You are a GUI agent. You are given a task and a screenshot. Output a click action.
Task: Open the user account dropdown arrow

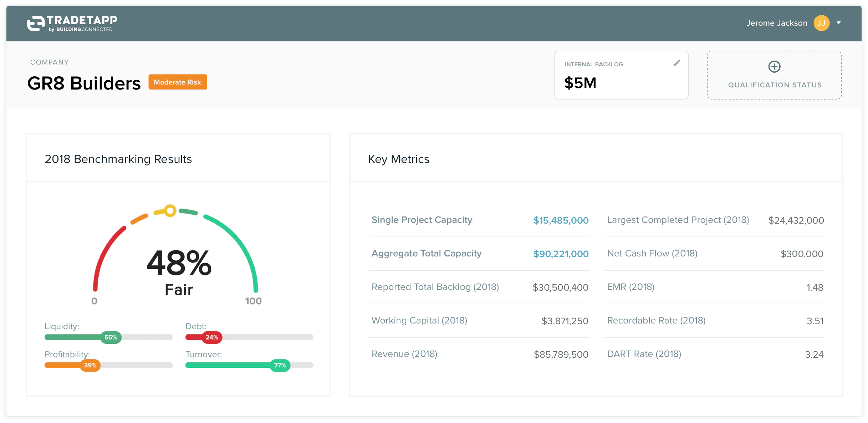pos(839,23)
